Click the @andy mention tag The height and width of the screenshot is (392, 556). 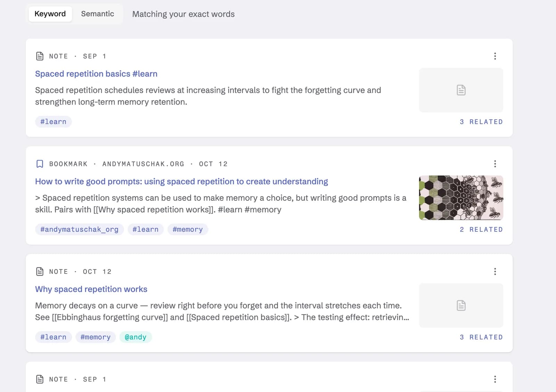click(136, 337)
